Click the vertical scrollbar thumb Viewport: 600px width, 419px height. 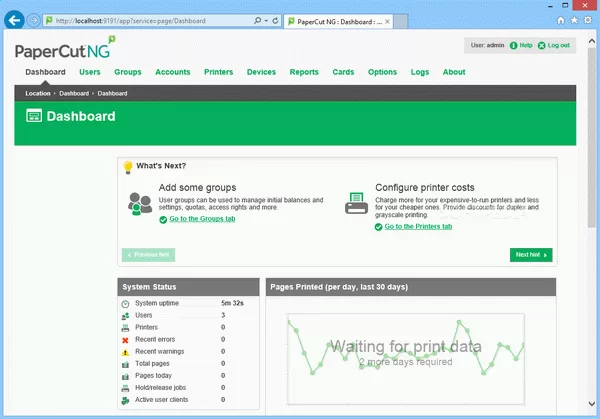point(592,138)
